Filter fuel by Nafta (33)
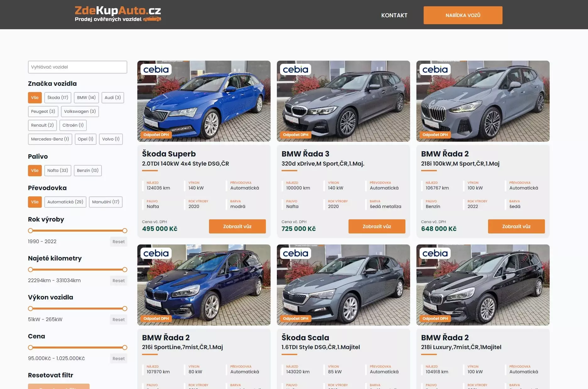The width and height of the screenshot is (588, 389). (58, 170)
